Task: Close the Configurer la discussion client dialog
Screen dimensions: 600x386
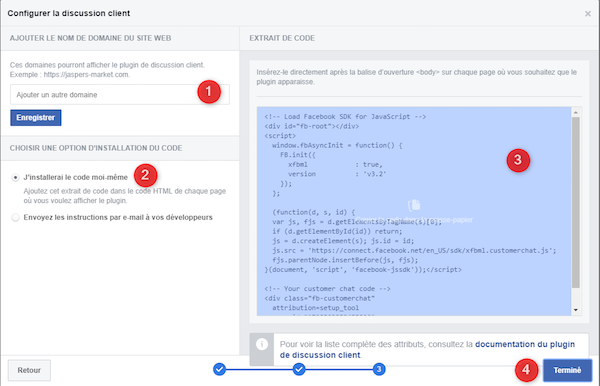Action: tap(588, 14)
